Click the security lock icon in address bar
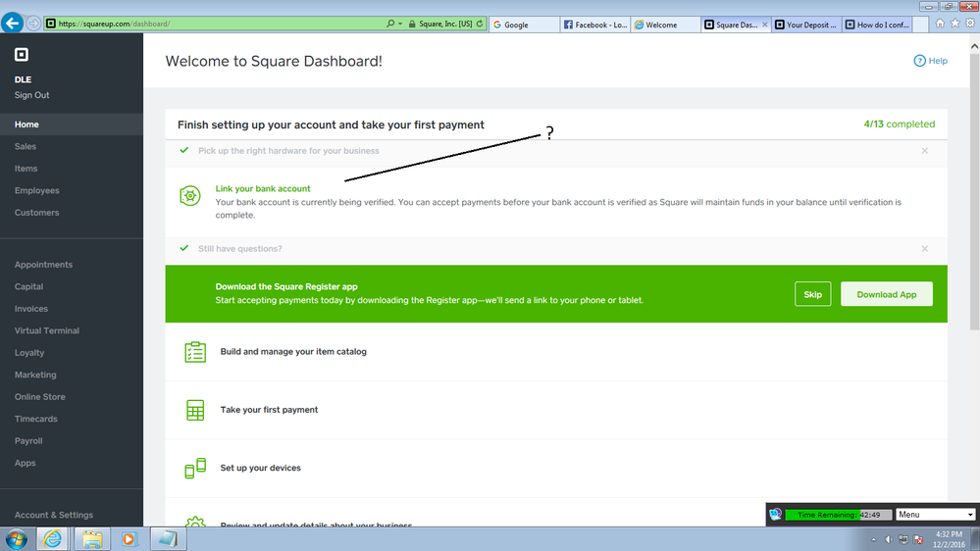The height and width of the screenshot is (551, 980). click(412, 24)
